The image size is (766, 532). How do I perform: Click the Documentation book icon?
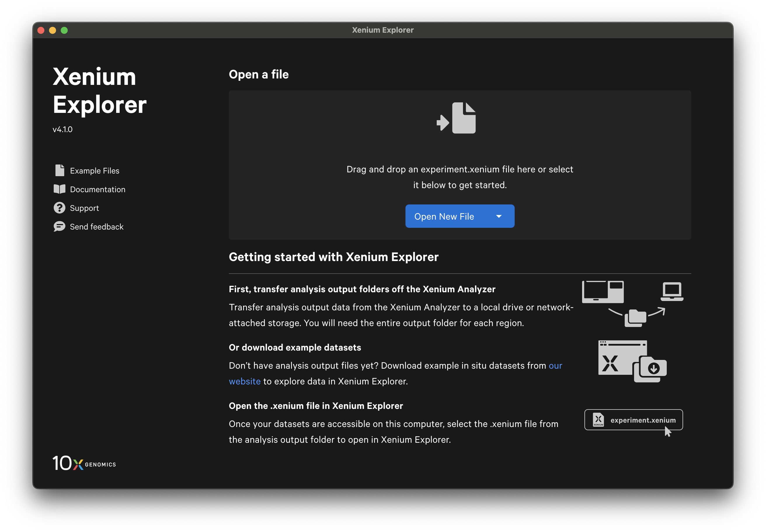click(x=60, y=189)
